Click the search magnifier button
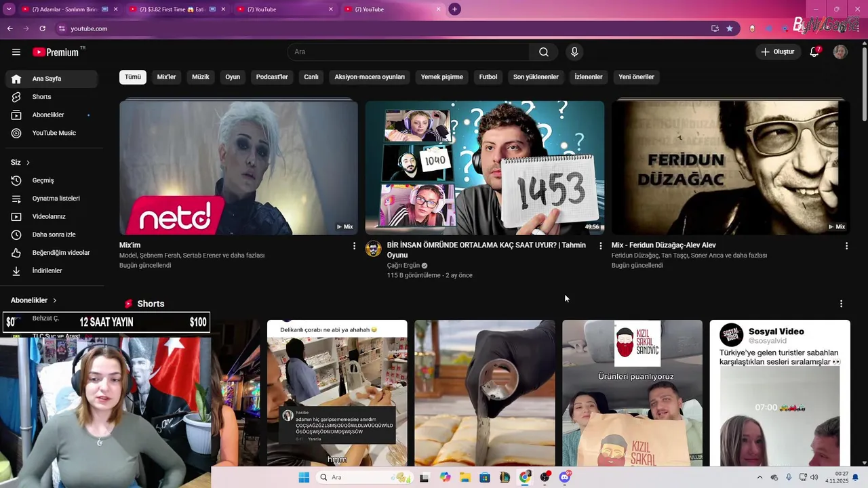The width and height of the screenshot is (868, 488). pos(544,52)
